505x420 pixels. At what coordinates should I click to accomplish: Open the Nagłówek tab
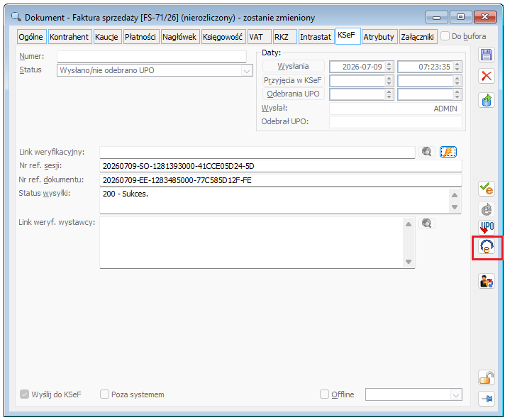pos(179,37)
